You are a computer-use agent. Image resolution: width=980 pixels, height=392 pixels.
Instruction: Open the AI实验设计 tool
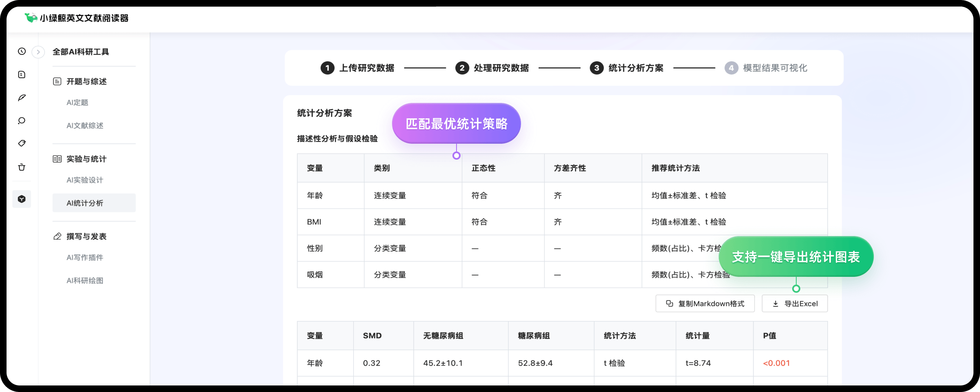tap(85, 180)
